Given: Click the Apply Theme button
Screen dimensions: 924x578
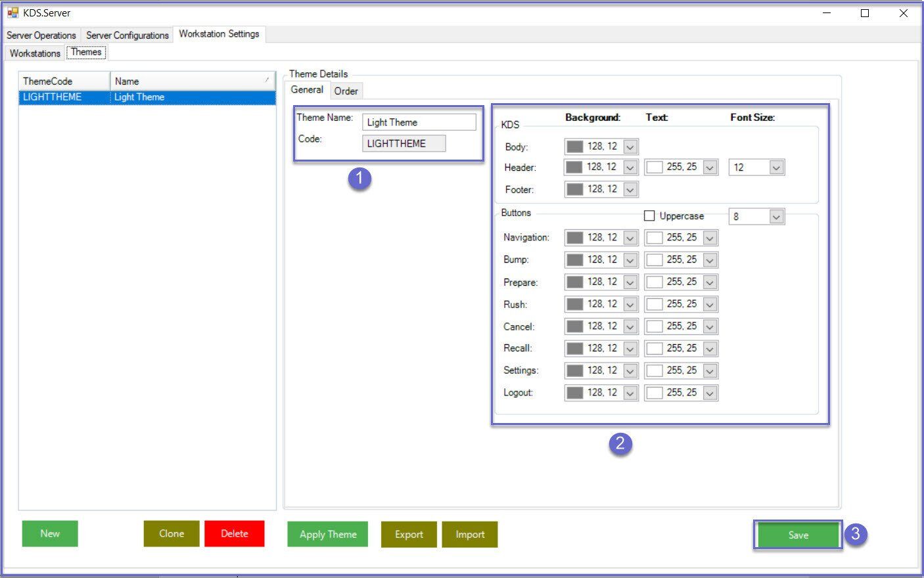Looking at the screenshot, I should click(327, 535).
